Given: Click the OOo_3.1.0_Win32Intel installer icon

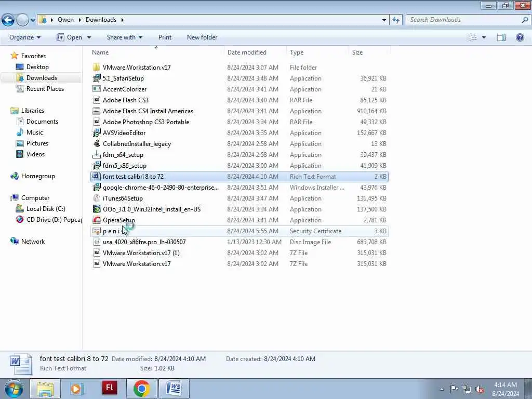Looking at the screenshot, I should [x=96, y=209].
